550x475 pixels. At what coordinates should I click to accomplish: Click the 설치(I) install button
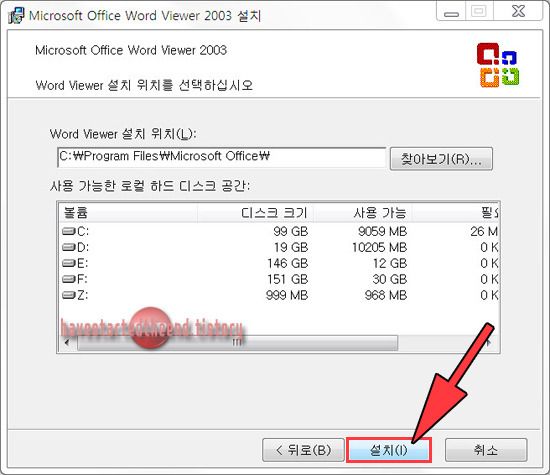pyautogui.click(x=389, y=450)
